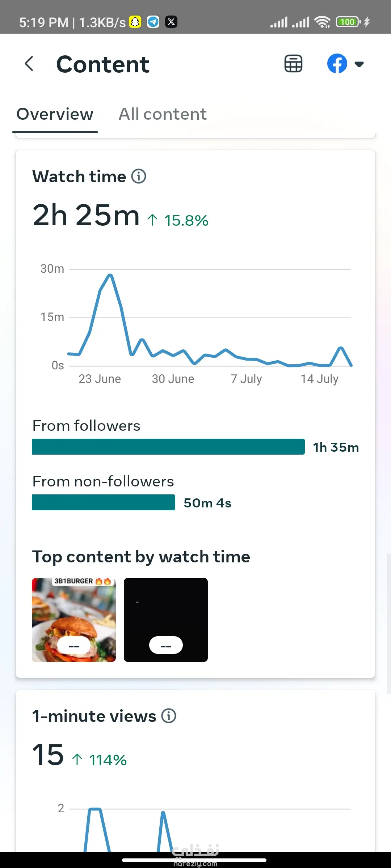This screenshot has height=868, width=391.
Task: Tap the X app notification icon
Action: click(x=171, y=22)
